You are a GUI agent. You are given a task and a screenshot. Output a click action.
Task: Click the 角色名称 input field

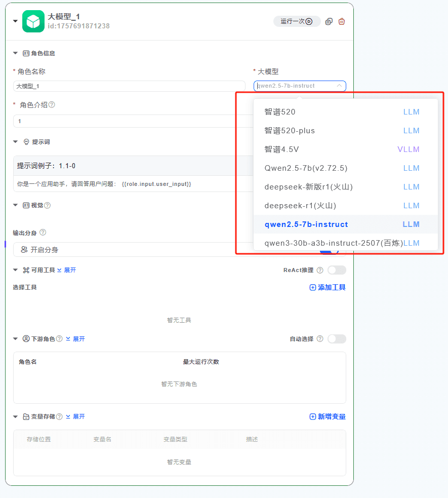point(129,86)
